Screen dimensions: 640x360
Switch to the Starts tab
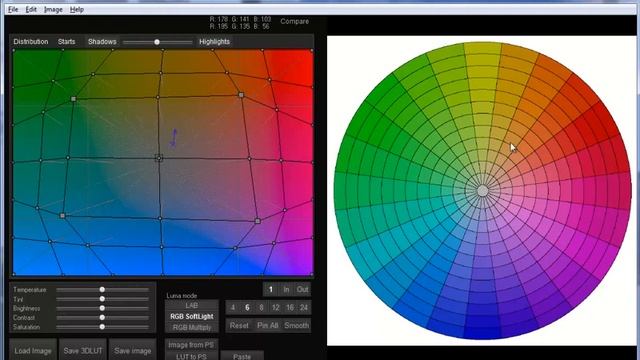[x=67, y=42]
